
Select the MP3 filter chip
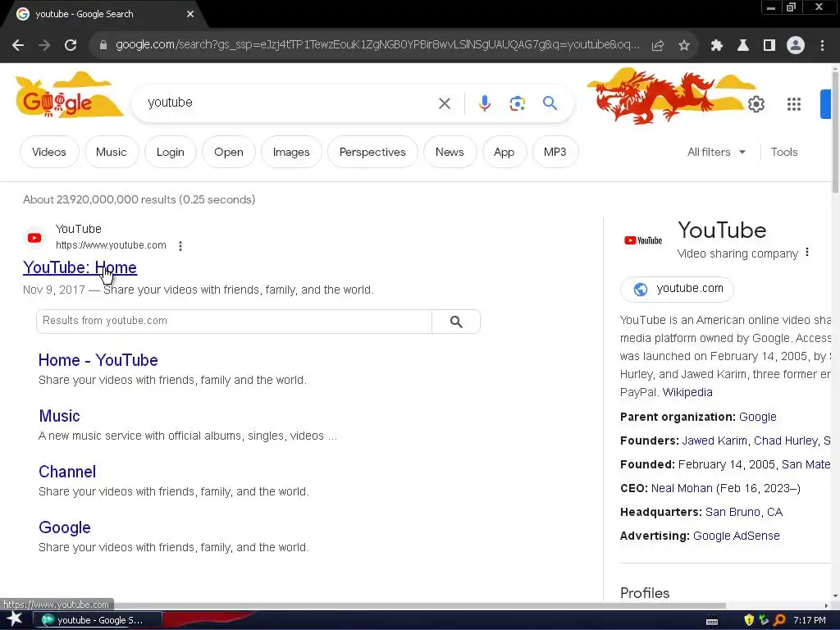(555, 152)
